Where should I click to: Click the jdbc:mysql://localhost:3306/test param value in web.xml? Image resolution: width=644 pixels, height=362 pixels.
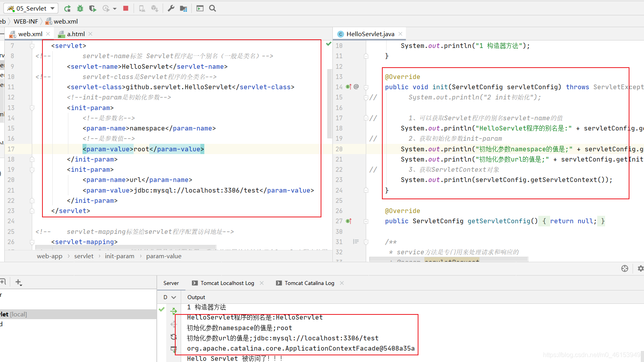point(196,191)
